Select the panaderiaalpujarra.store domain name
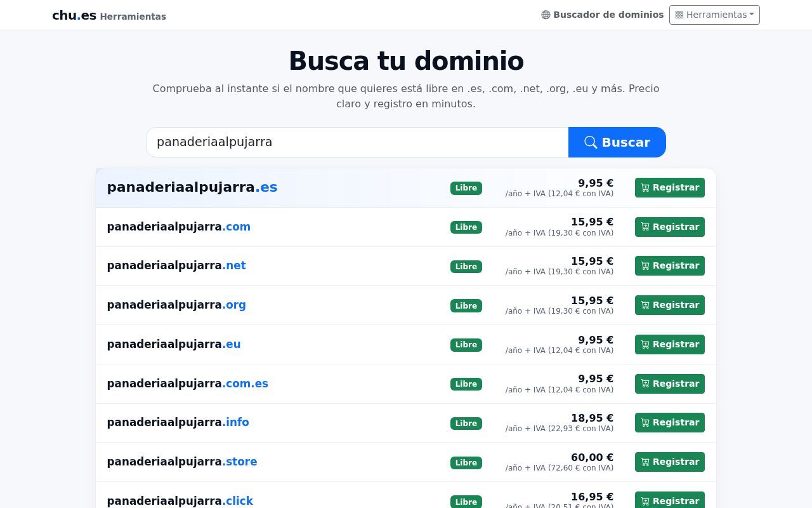Screen dimensions: 812x508 pos(182,462)
